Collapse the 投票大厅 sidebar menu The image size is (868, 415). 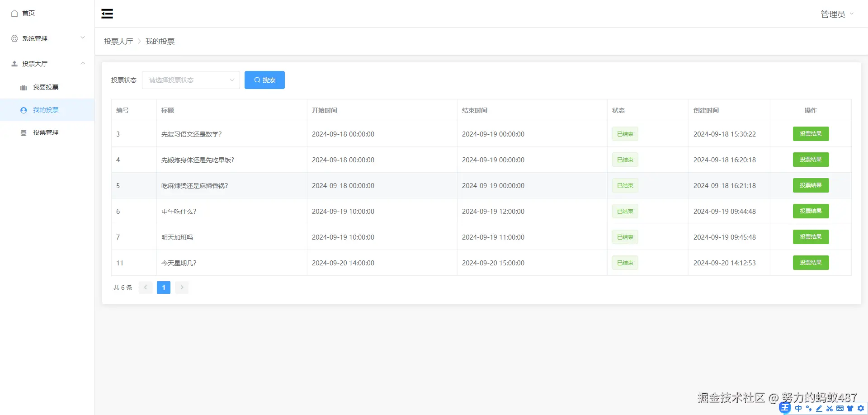coord(47,64)
